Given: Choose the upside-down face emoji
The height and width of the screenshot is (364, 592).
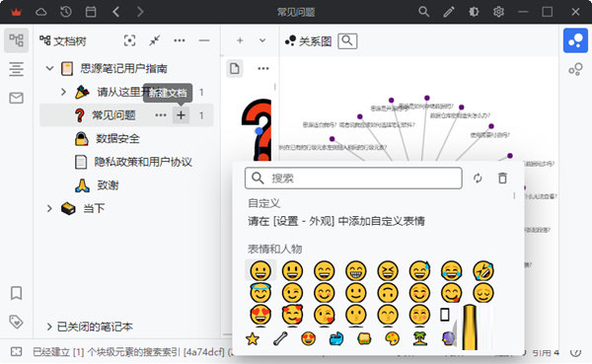Looking at the screenshot, I should coord(388,293).
